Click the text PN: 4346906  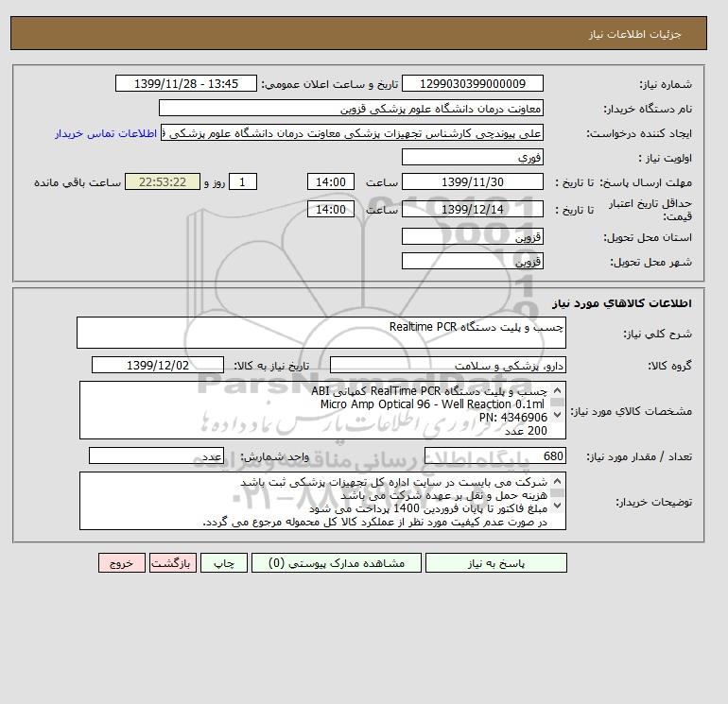click(513, 418)
